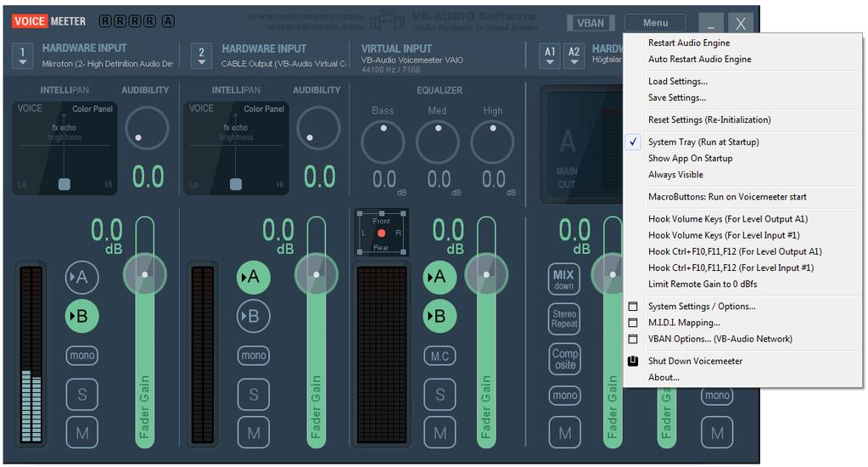
Task: Open VBAN Options... (VB-Audio Network)
Action: (x=720, y=339)
